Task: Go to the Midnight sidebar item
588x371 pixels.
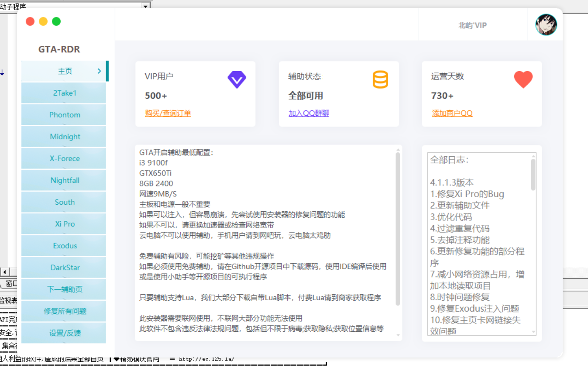Action: pos(64,137)
